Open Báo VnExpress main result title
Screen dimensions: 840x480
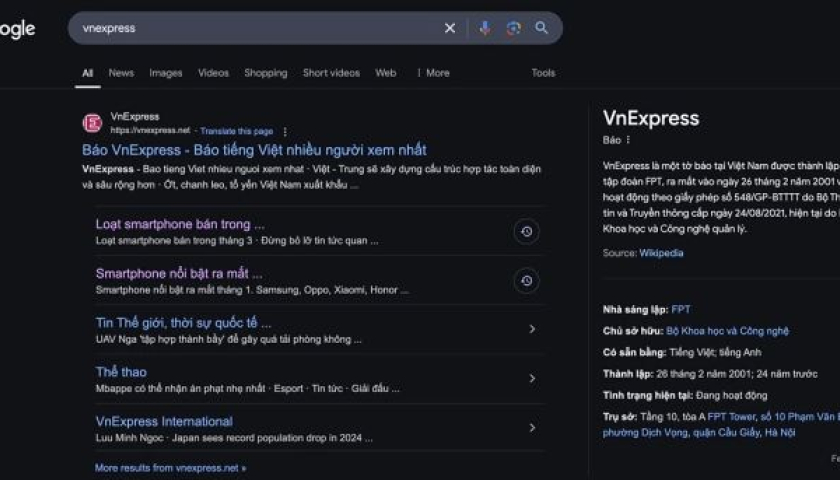pos(254,150)
